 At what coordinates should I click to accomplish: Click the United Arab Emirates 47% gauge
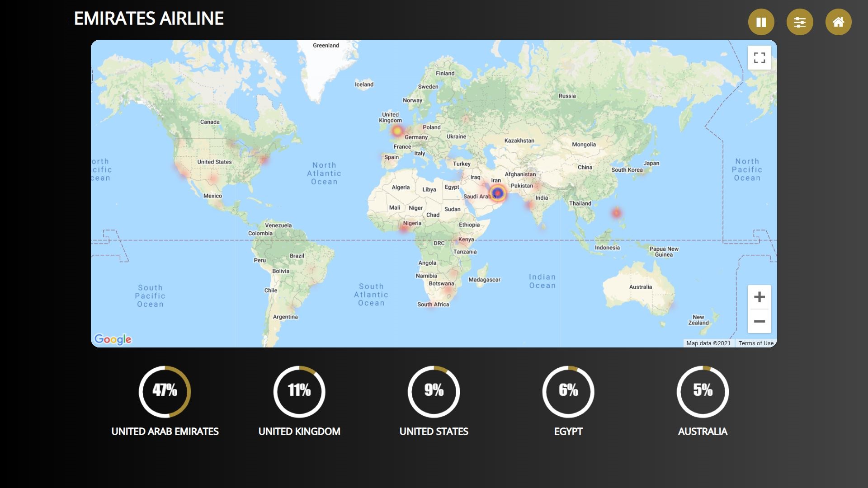coord(165,392)
